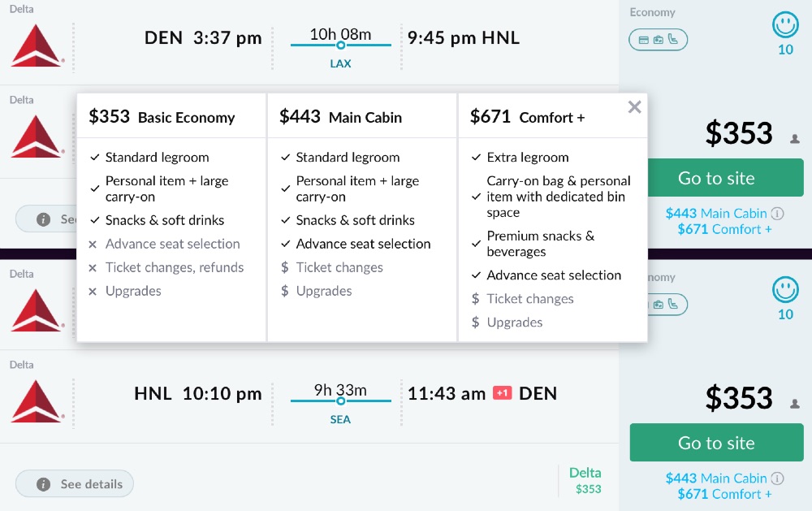Select the $443 Main Cabin column header
Image resolution: width=812 pixels, height=511 pixels.
pos(341,117)
